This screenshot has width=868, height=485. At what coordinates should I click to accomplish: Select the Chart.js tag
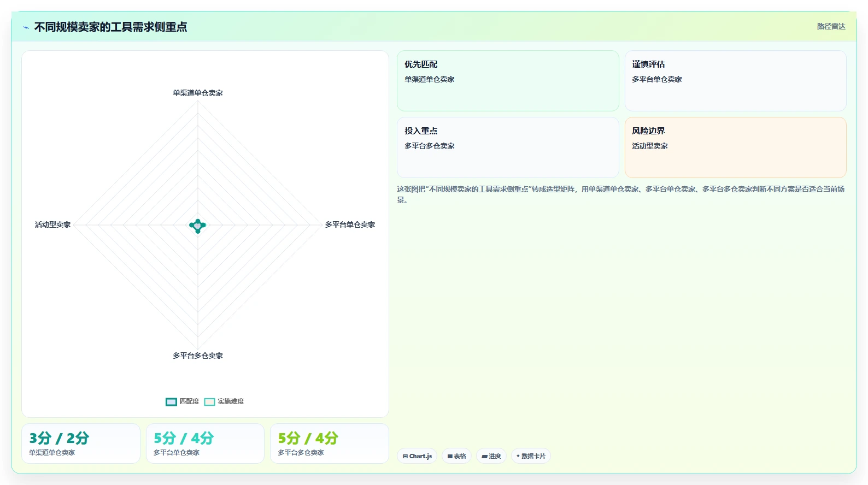click(417, 456)
